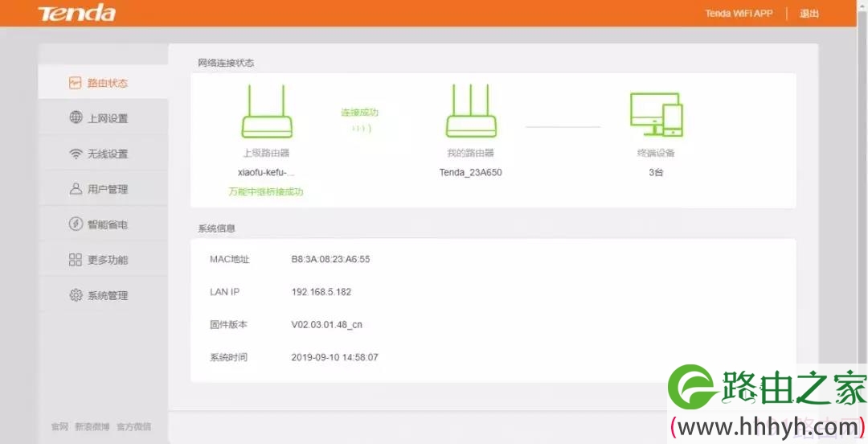Click the LAN IP field label
Image resolution: width=868 pixels, height=444 pixels.
[224, 291]
